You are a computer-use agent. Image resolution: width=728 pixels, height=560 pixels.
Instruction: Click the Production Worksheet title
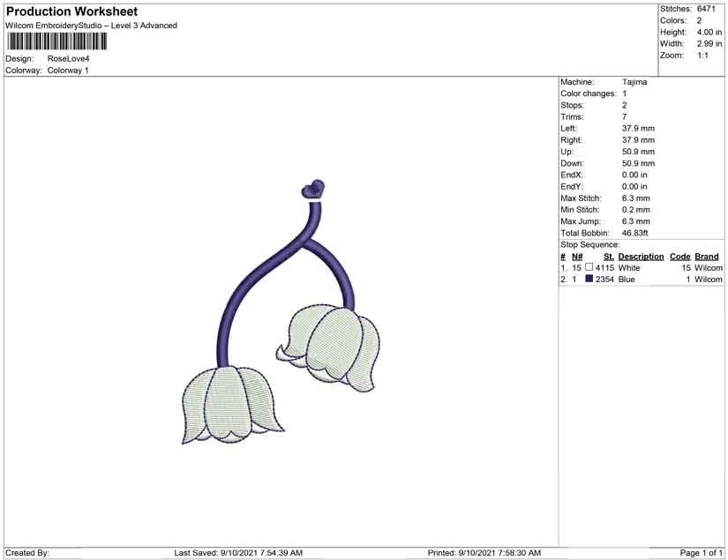pyautogui.click(x=72, y=11)
